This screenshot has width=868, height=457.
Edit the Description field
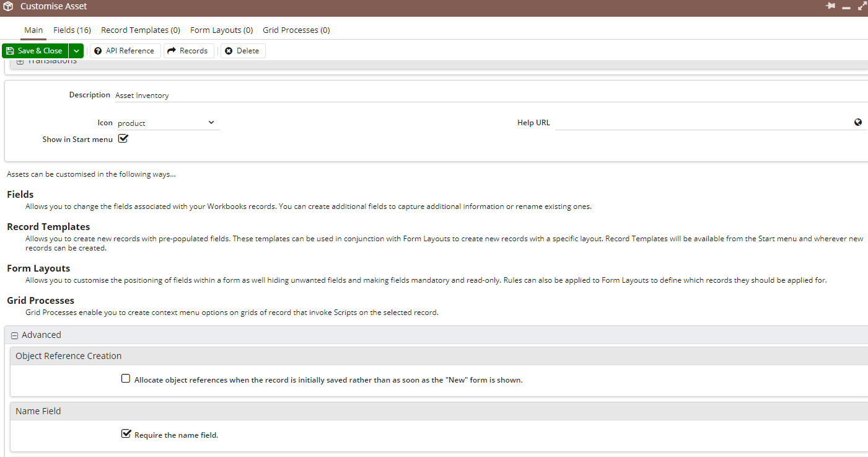491,95
